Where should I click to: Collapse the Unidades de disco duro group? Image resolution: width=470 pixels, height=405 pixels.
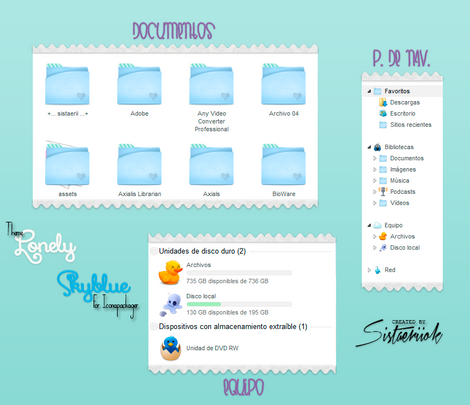click(x=154, y=251)
